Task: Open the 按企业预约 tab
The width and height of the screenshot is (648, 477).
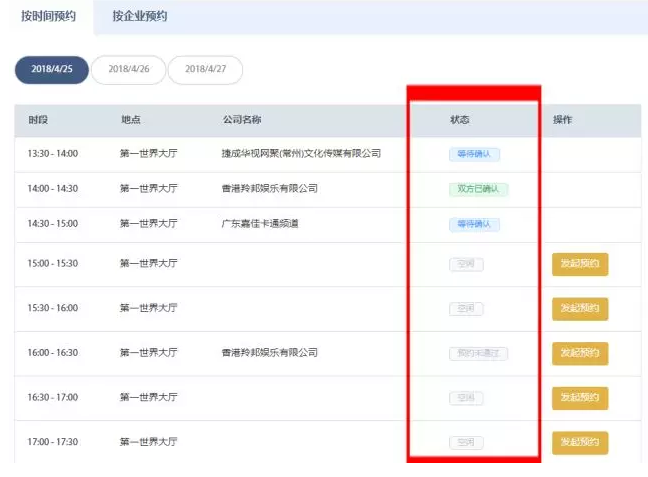Action: pyautogui.click(x=140, y=17)
